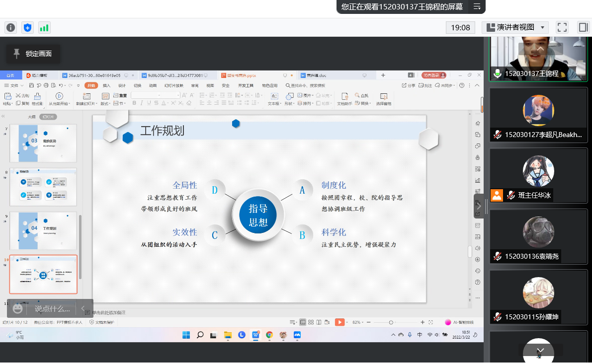592x364 pixels.
Task: Click the Windows Start button
Action: 186,335
